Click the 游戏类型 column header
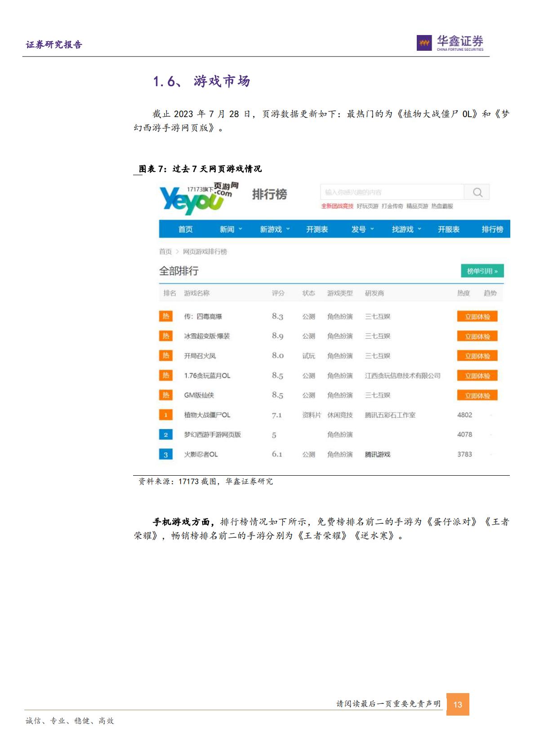 pyautogui.click(x=340, y=293)
